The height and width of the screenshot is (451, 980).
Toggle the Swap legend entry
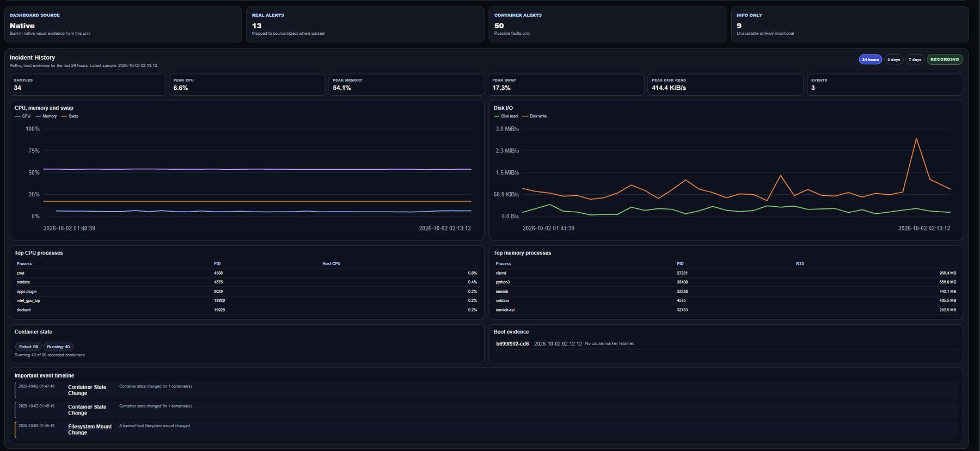point(70,116)
